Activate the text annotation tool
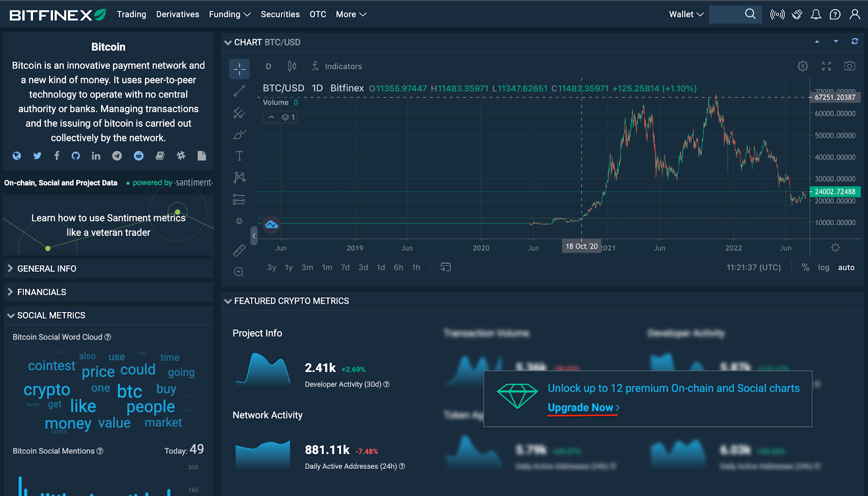 [x=239, y=156]
